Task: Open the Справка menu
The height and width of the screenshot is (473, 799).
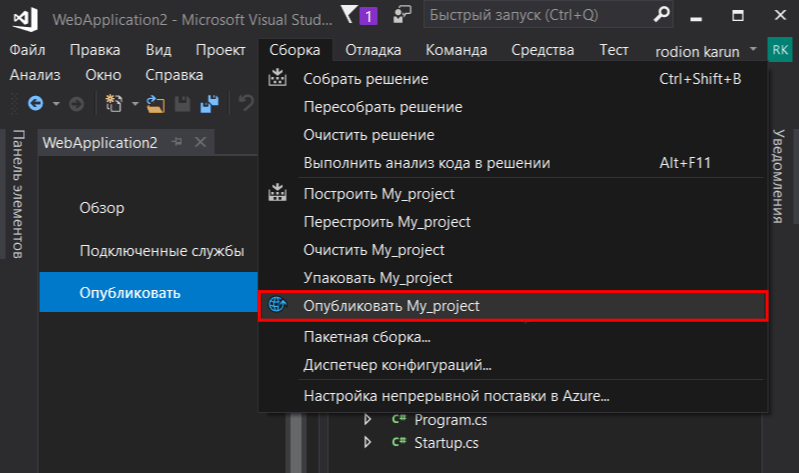Action: [x=174, y=75]
